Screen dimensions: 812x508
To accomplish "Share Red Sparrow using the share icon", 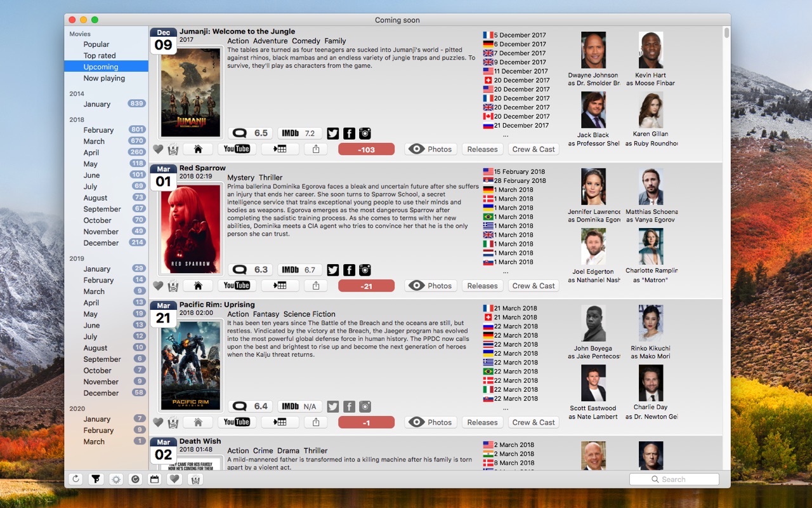I will pos(316,286).
